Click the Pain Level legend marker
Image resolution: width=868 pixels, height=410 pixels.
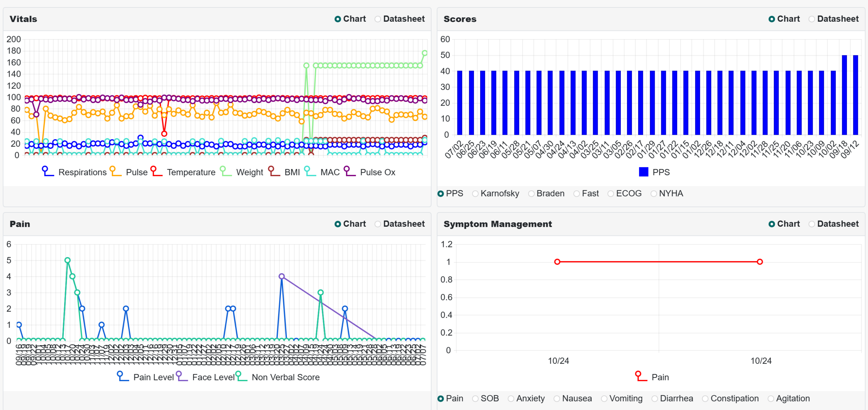point(123,376)
